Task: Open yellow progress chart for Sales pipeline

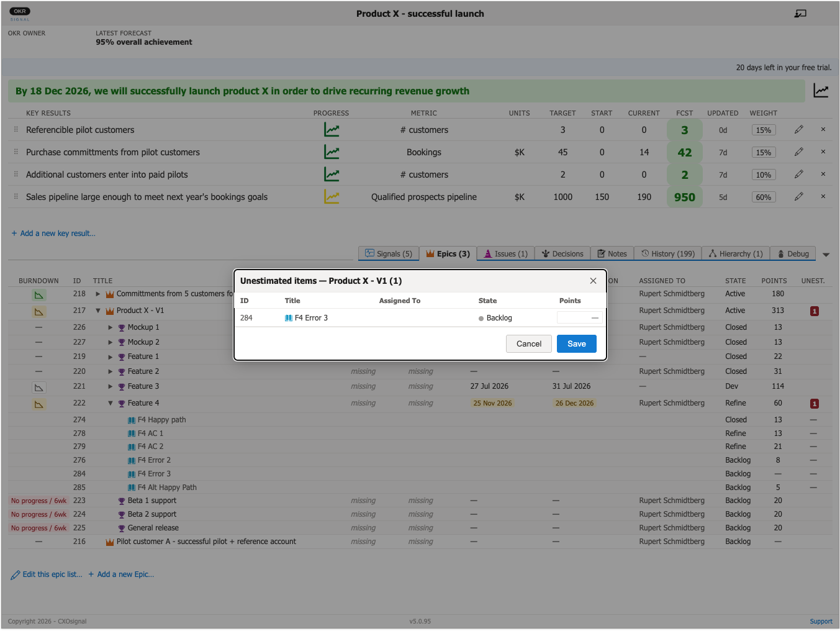Action: [332, 197]
